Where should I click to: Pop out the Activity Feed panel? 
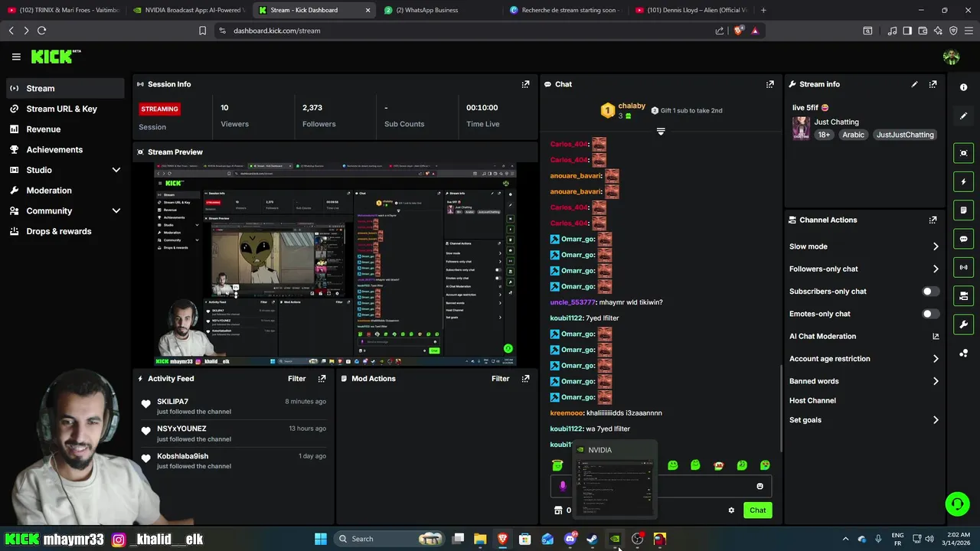(322, 379)
